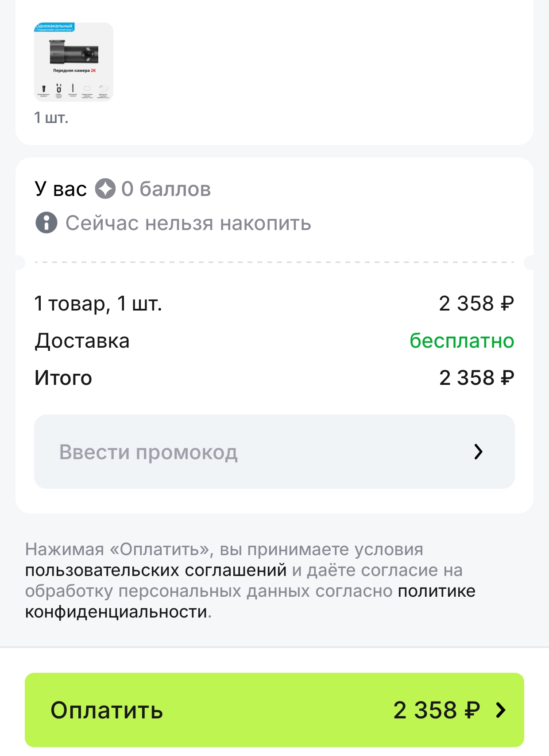Tap the Доставка row label
This screenshot has width=549, height=756.
[82, 341]
